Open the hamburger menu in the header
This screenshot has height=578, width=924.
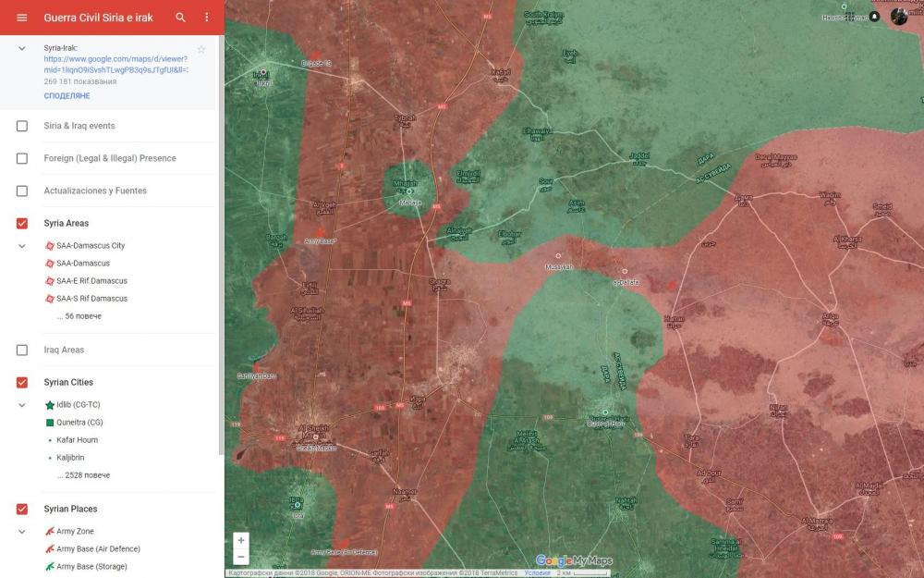click(22, 18)
